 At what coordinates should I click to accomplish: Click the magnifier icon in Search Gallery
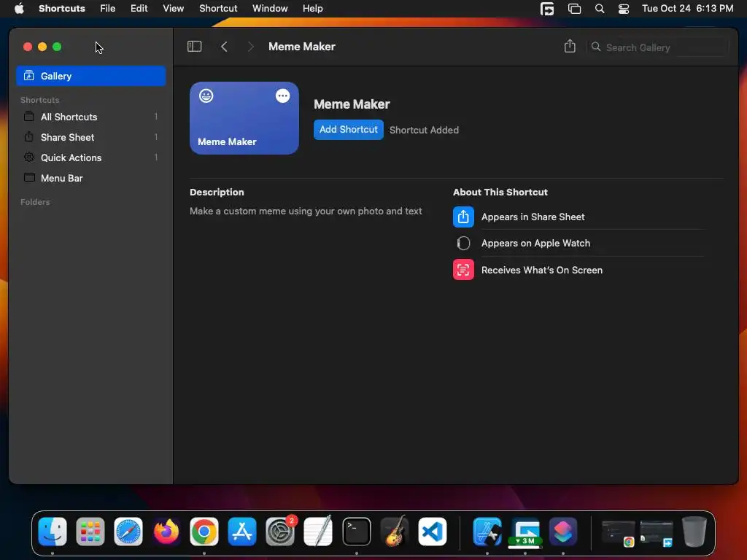point(596,47)
